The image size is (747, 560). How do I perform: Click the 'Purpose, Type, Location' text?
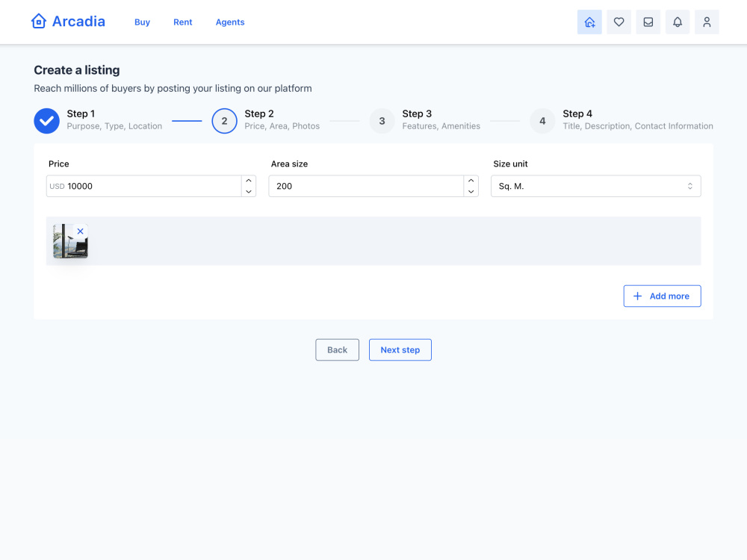[x=114, y=126]
